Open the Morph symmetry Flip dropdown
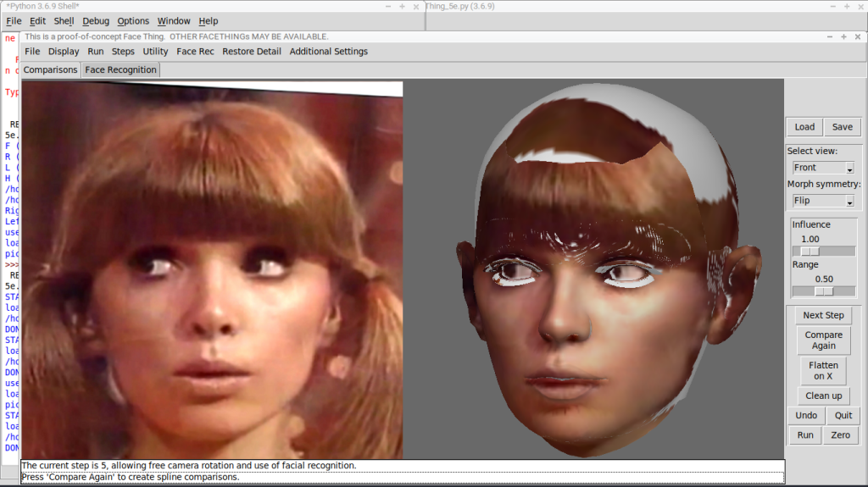 [x=823, y=201]
